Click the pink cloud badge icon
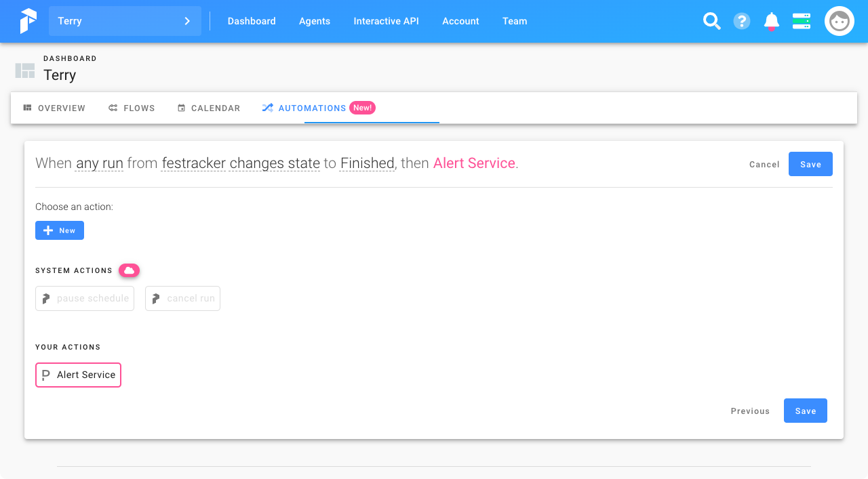 pos(129,270)
